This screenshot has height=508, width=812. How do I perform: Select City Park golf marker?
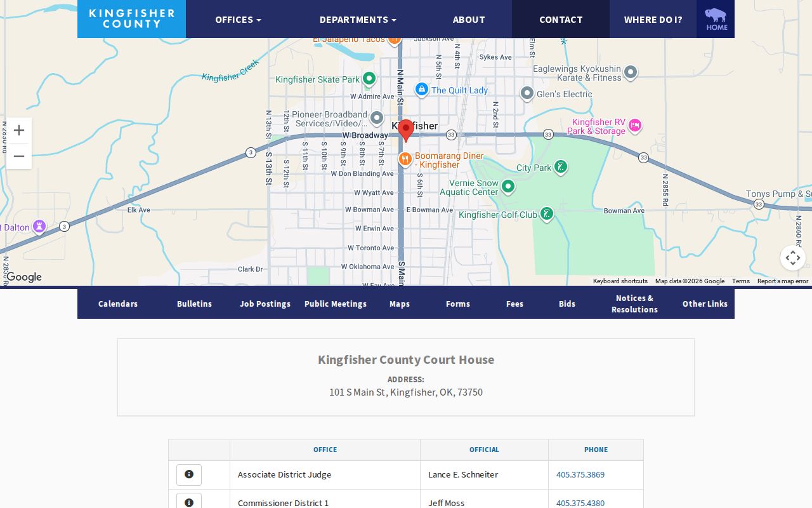pos(560,167)
